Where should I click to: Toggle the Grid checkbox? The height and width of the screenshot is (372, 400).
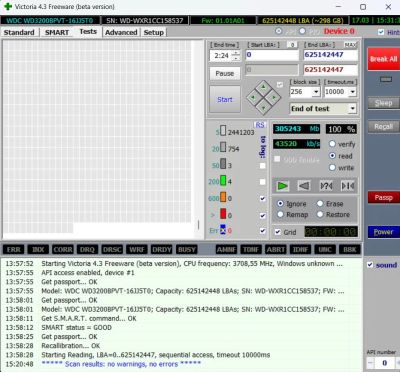278,232
